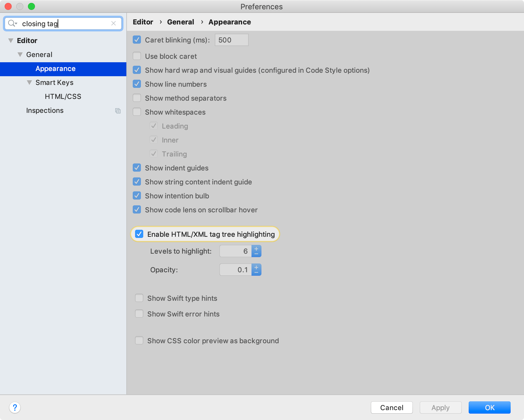Disable Show intention bulb
The width and height of the screenshot is (524, 420).
(x=137, y=196)
